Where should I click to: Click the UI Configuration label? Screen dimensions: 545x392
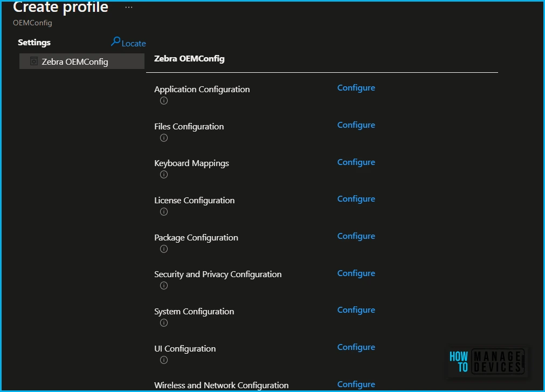(185, 348)
